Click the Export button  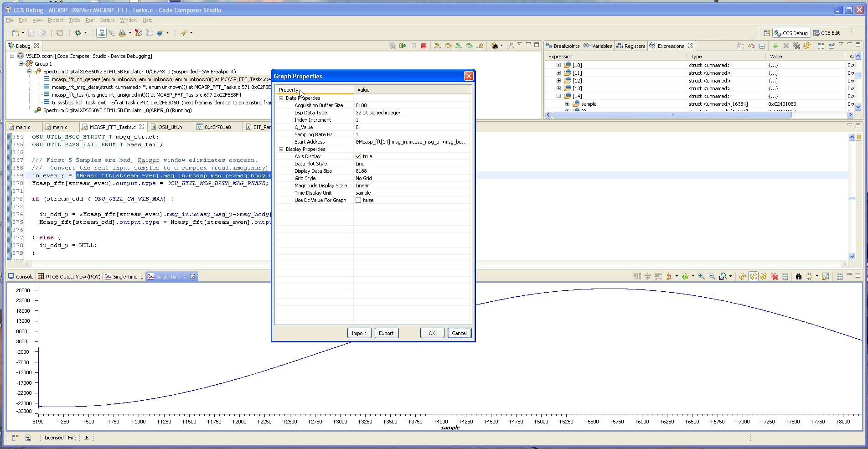click(386, 333)
